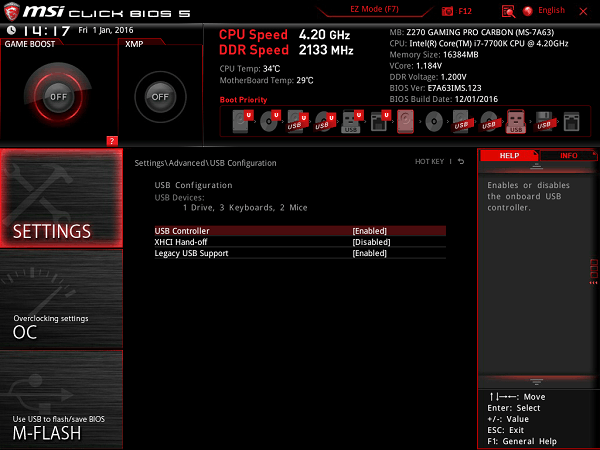Select the UEFI network boot icon
Viewport: 600px width, 450px height.
pos(380,121)
